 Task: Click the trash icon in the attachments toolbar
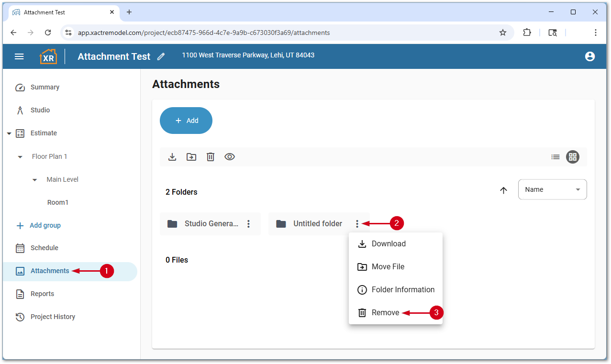211,157
